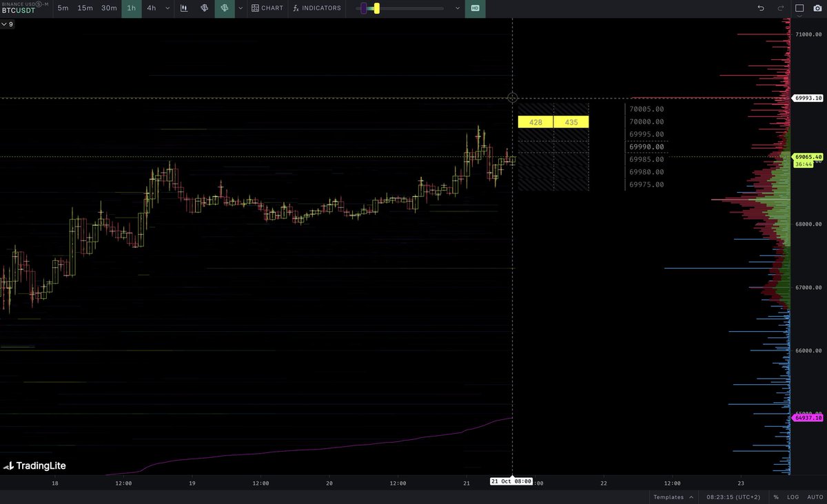Toggle the HD quality button
Viewport: 827px width, 504px height.
[476, 8]
